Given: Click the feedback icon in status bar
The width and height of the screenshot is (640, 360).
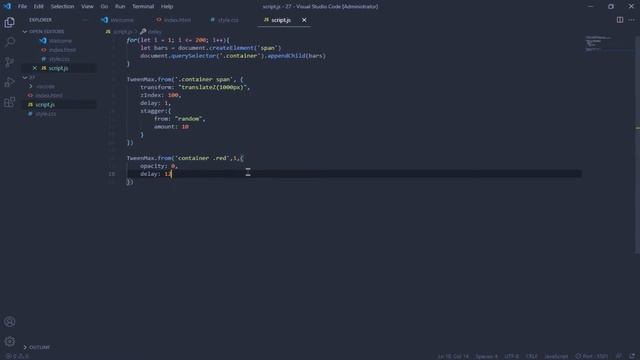Looking at the screenshot, I should click(x=619, y=356).
